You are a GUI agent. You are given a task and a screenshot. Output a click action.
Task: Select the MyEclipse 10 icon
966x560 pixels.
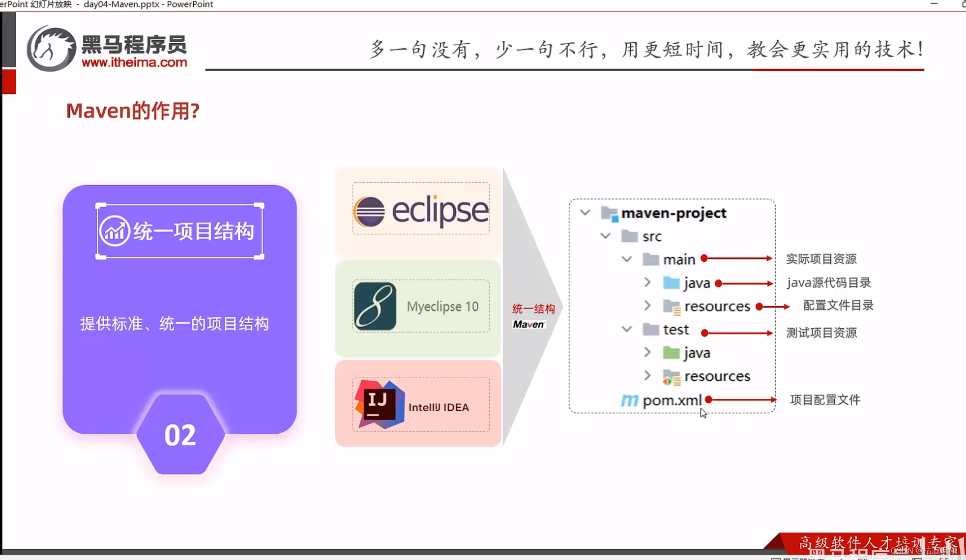(376, 306)
